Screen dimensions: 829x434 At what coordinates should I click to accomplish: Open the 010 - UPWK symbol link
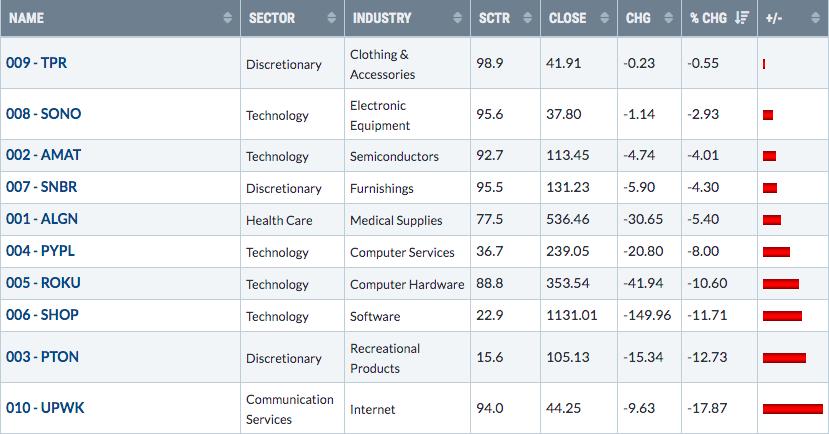tap(45, 408)
